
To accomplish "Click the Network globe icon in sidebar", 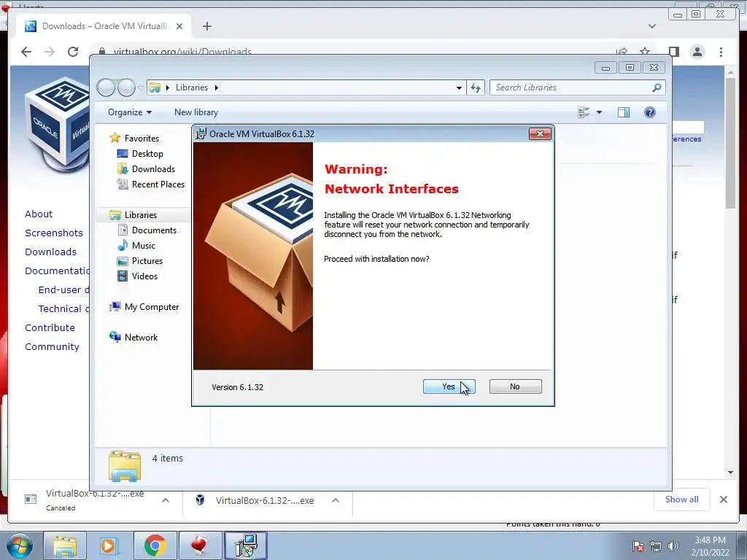I will 115,337.
